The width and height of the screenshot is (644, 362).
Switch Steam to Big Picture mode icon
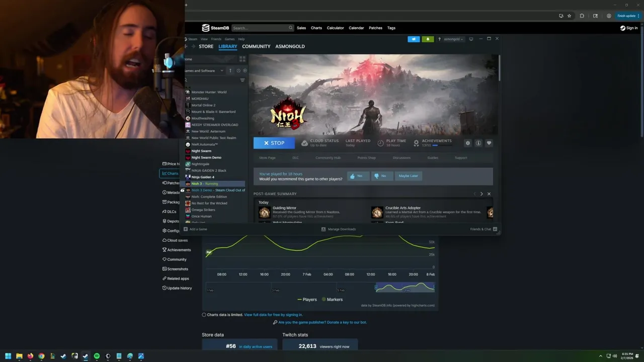tap(471, 39)
